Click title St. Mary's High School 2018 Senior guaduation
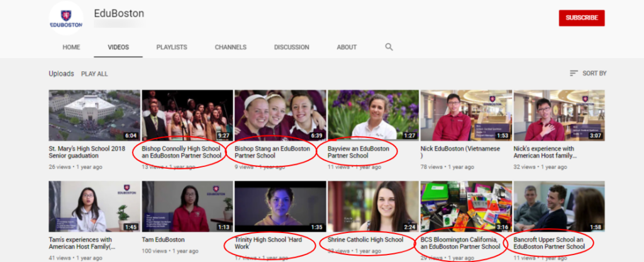 click(88, 152)
